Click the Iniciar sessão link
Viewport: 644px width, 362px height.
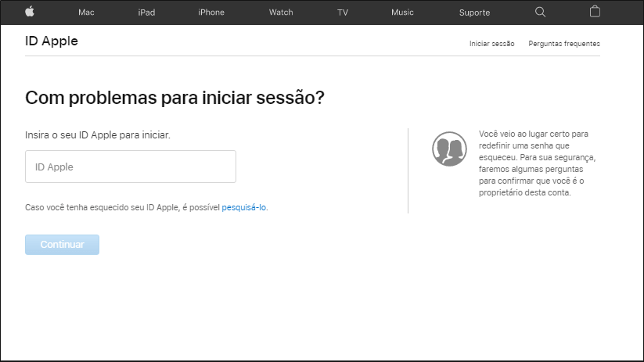491,44
